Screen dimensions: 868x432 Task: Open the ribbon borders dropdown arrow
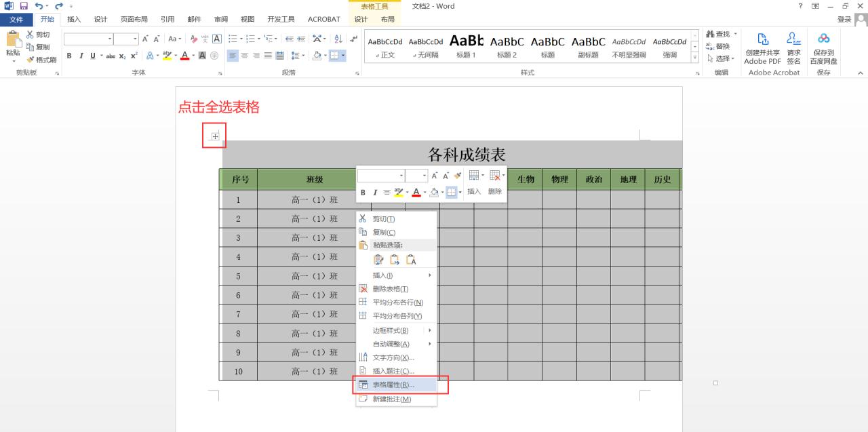point(344,56)
